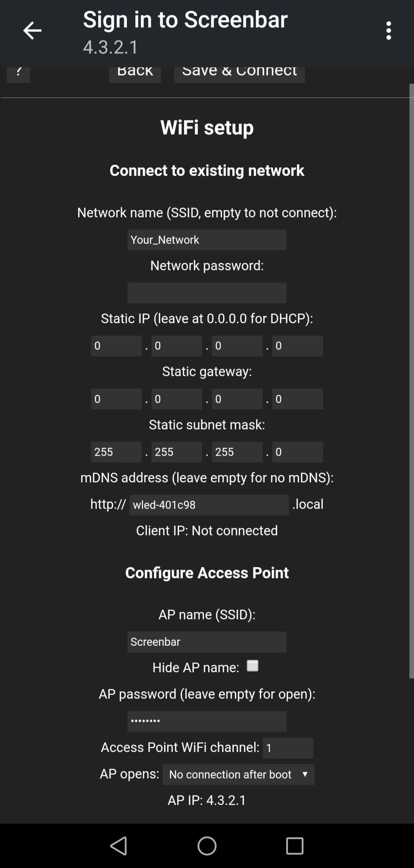Tap the back arrow in the header

click(32, 31)
